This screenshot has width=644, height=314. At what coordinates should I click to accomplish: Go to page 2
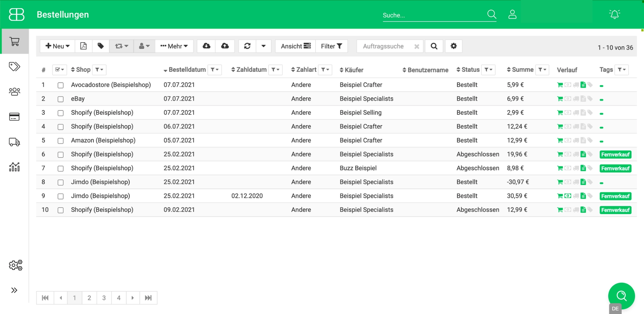click(x=89, y=298)
